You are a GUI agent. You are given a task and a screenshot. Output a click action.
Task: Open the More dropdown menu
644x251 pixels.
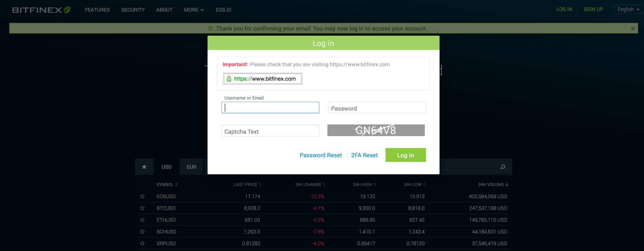pyautogui.click(x=194, y=10)
